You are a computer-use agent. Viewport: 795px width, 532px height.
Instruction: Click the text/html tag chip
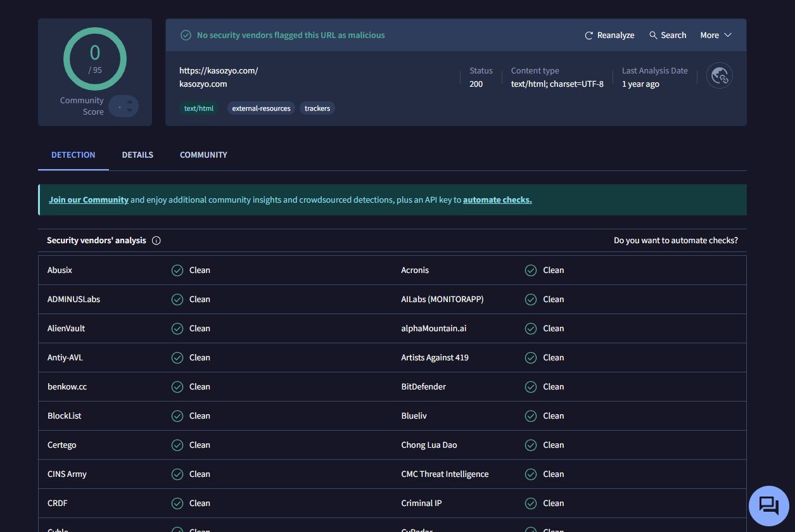(199, 108)
